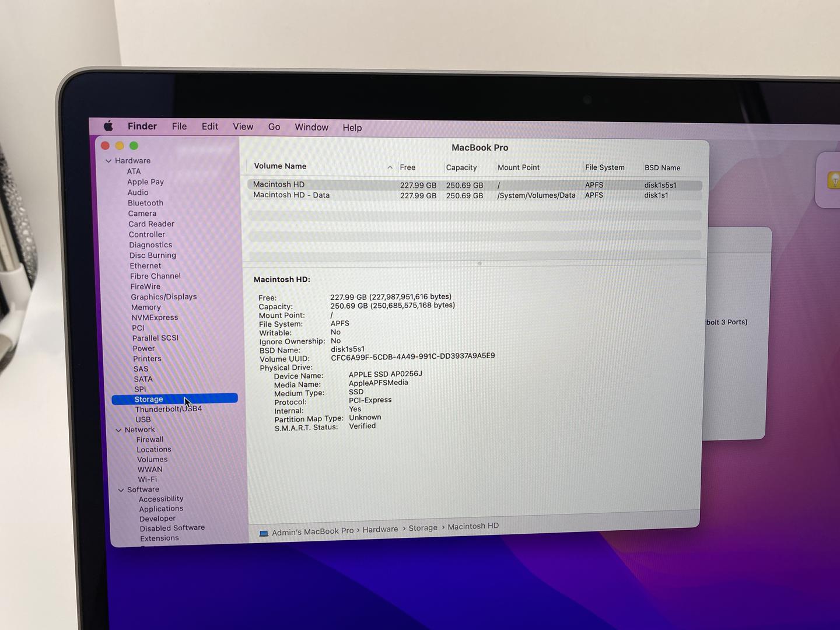Select SAS in the sidebar
This screenshot has height=630, width=840.
pos(141,369)
